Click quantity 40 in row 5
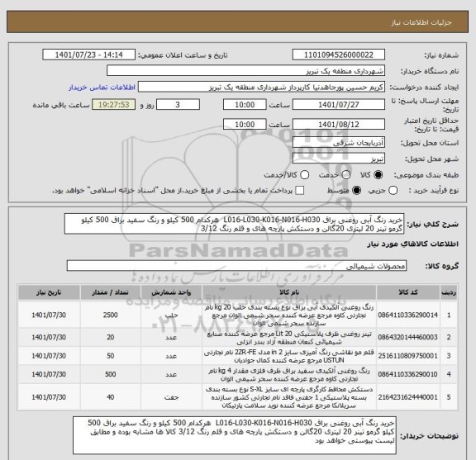Screen dimensions: 476x460 click(111, 397)
